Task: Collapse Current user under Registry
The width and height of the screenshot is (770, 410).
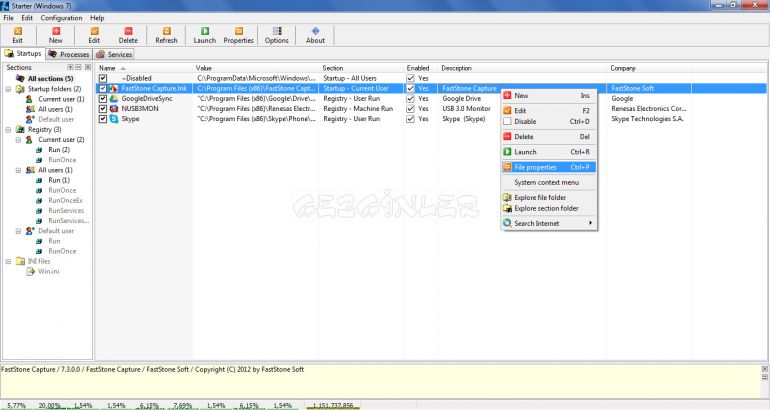Action: (18, 140)
